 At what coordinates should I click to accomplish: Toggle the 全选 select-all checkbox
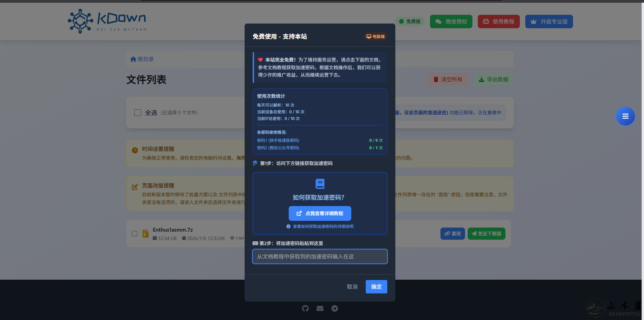[x=137, y=113]
